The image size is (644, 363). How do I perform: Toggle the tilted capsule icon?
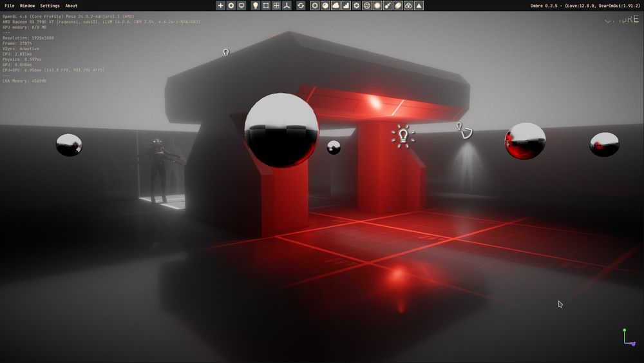point(398,5)
